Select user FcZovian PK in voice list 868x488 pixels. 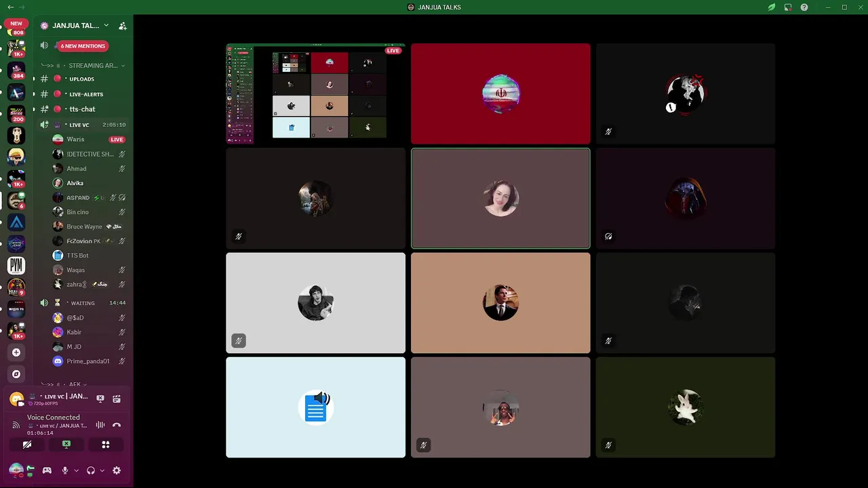tap(90, 241)
